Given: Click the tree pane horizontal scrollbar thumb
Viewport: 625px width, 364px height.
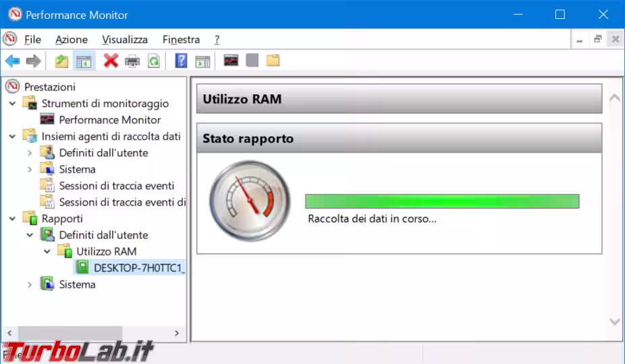Looking at the screenshot, I should [70, 333].
